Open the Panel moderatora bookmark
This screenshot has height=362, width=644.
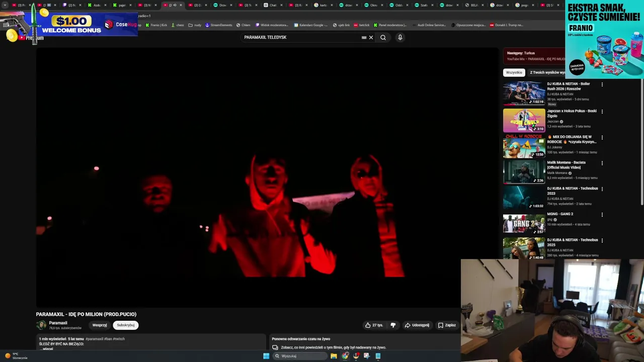[390, 25]
